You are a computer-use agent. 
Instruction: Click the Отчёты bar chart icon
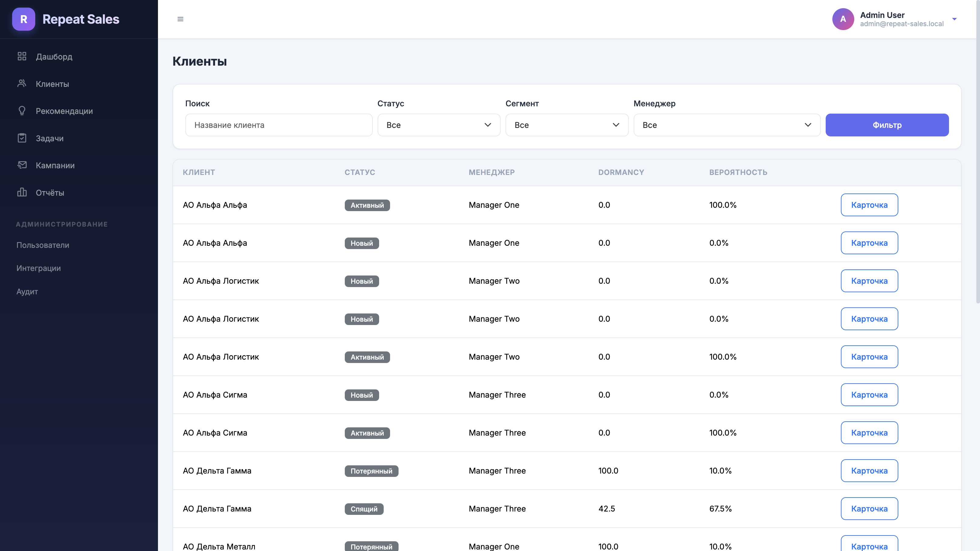coord(22,192)
